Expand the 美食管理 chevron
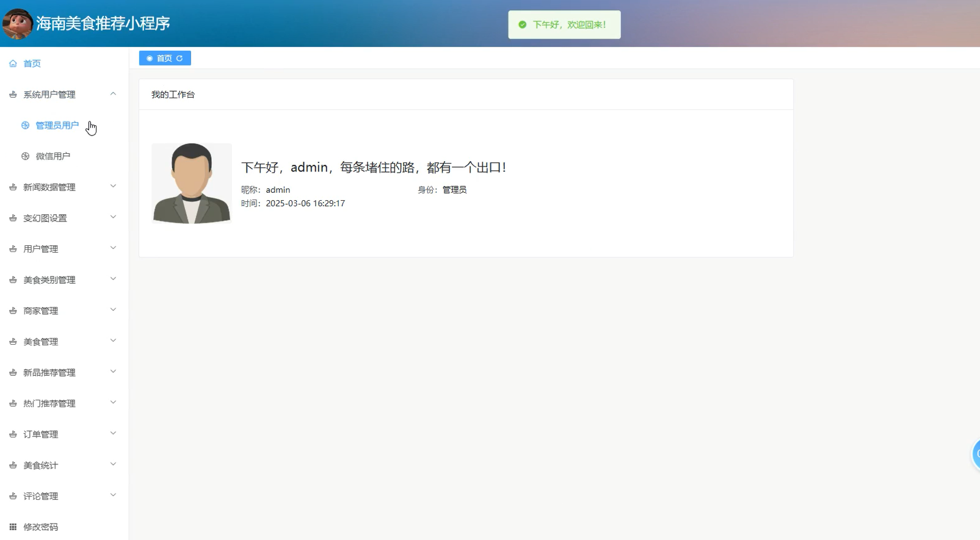Viewport: 980px width, 540px height. tap(113, 340)
